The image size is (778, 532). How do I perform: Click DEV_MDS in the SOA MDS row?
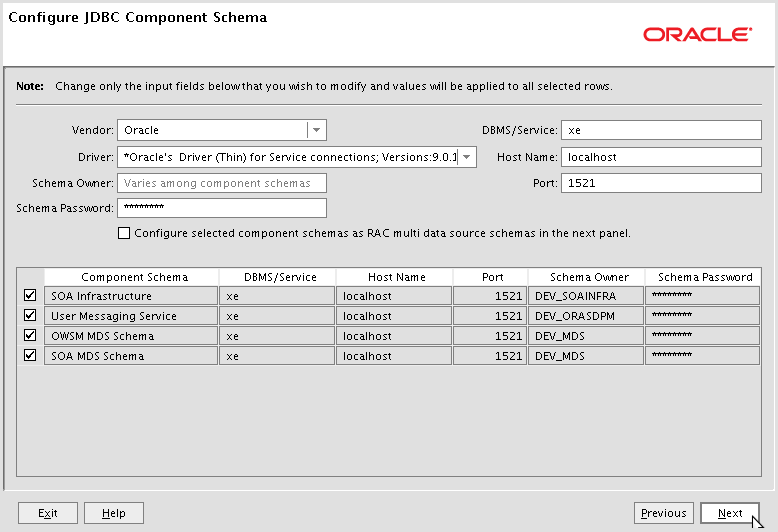point(586,355)
